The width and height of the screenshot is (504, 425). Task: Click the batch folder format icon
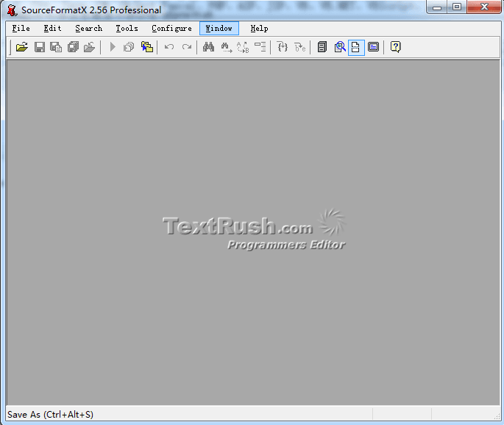[147, 47]
